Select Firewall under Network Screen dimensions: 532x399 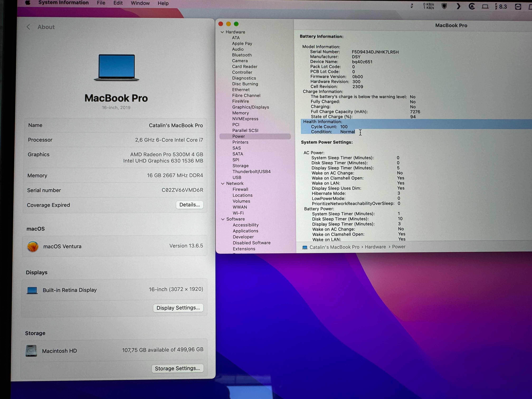[240, 189]
